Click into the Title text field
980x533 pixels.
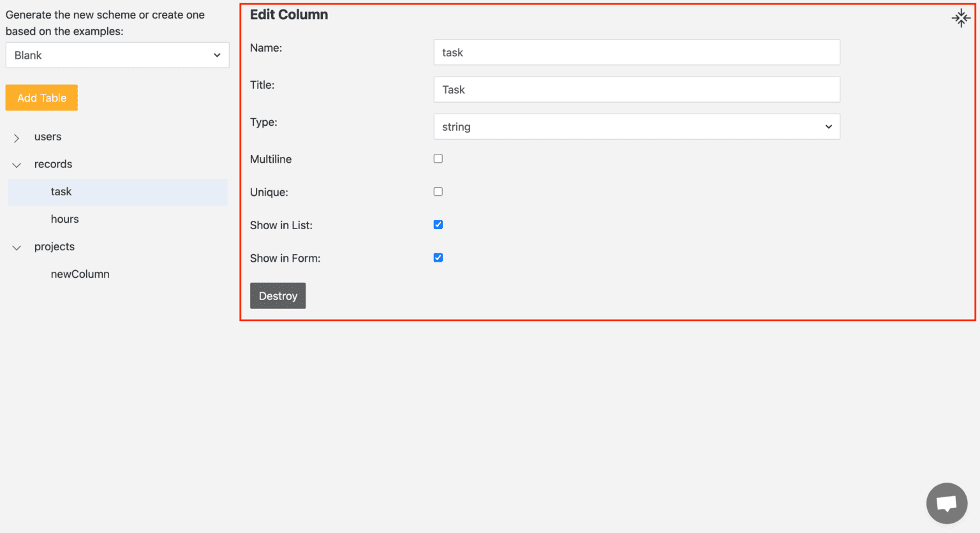click(636, 90)
